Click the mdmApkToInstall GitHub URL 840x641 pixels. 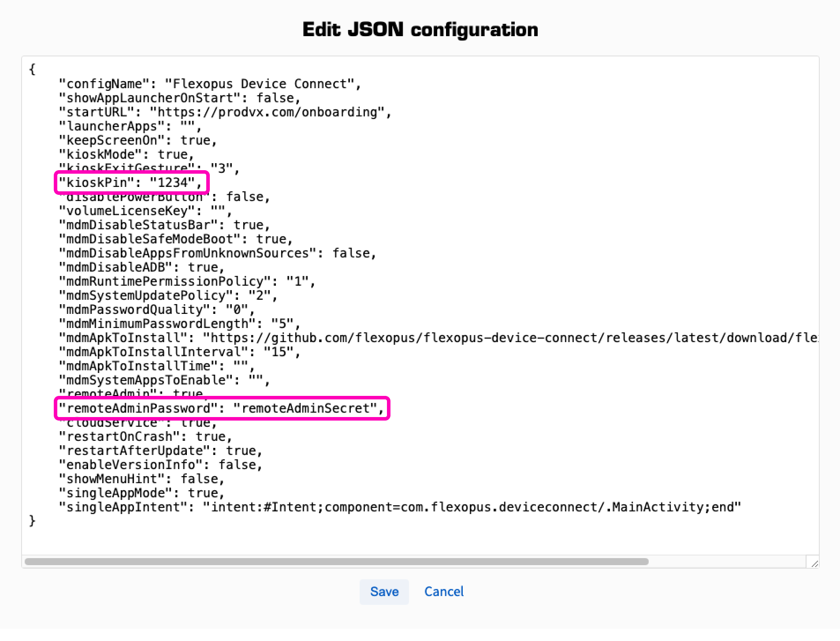point(507,338)
